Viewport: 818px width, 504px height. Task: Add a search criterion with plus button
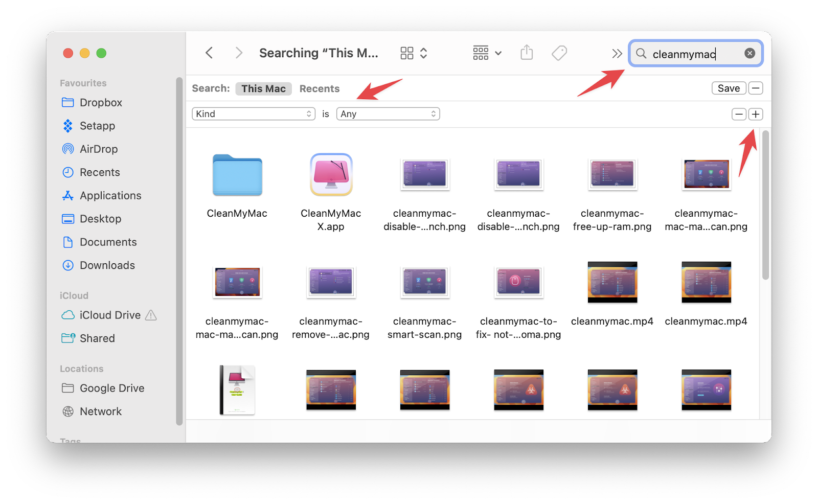[756, 113]
